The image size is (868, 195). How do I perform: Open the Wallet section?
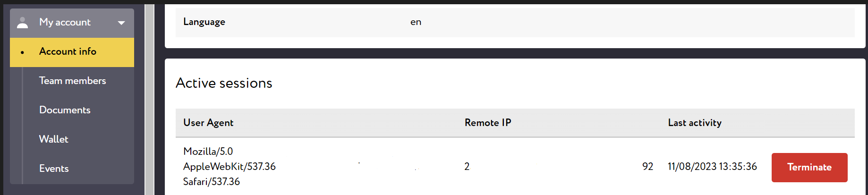click(54, 139)
